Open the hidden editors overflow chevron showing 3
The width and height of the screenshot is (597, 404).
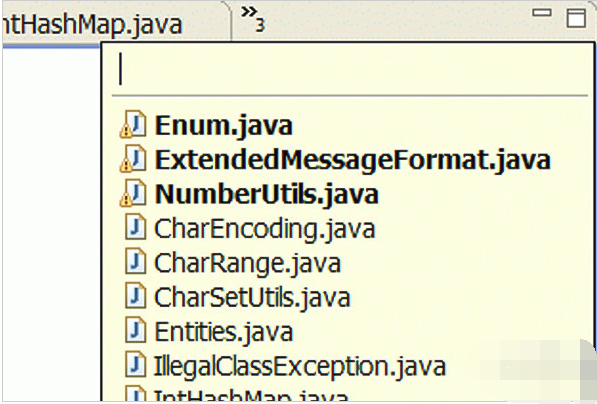(x=253, y=18)
